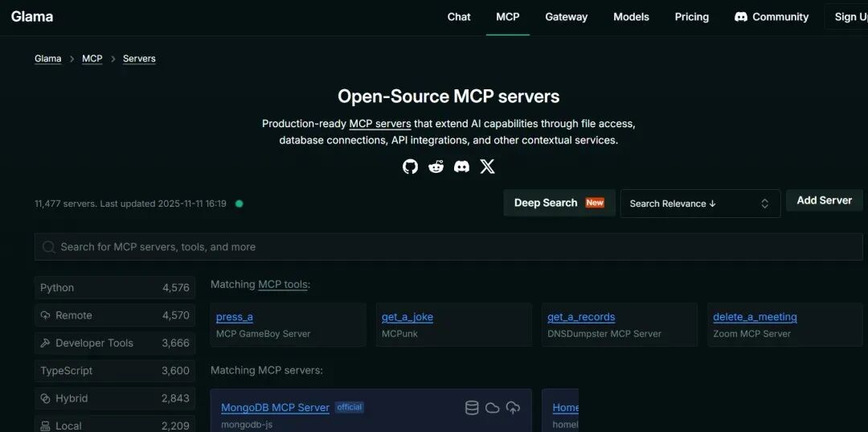Click the cloud-upload icon on the MongoDB card
The width and height of the screenshot is (868, 432).
(x=513, y=408)
